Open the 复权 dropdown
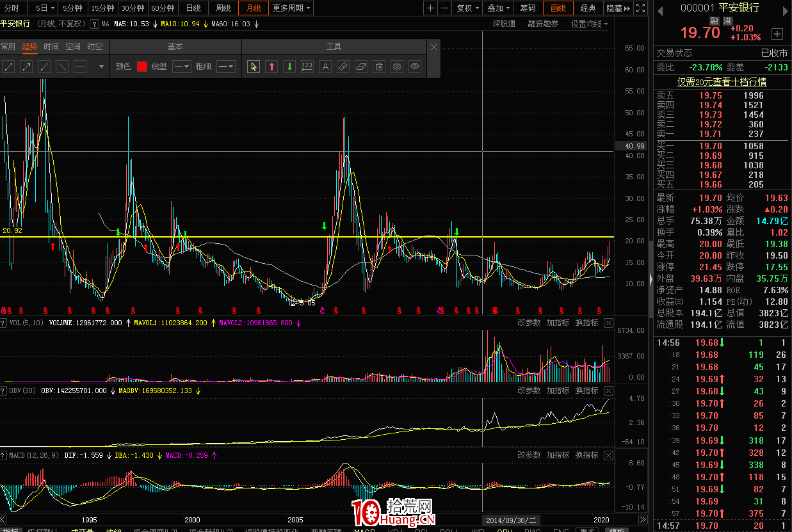The image size is (792, 532). (x=467, y=8)
